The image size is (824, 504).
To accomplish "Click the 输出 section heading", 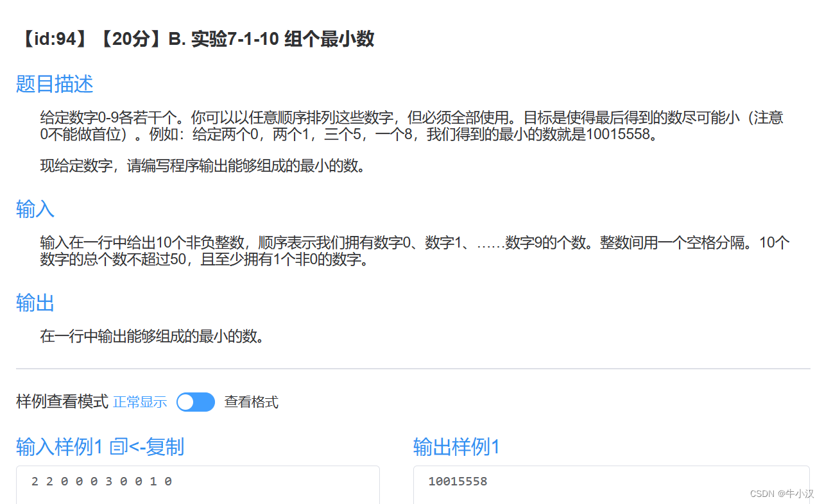I will click(35, 304).
